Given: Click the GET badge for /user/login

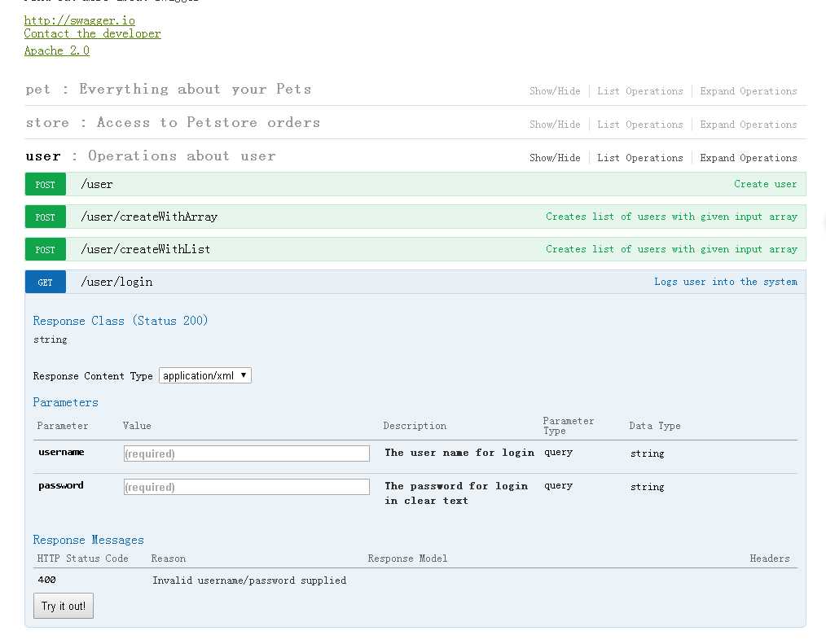Looking at the screenshot, I should tap(46, 283).
